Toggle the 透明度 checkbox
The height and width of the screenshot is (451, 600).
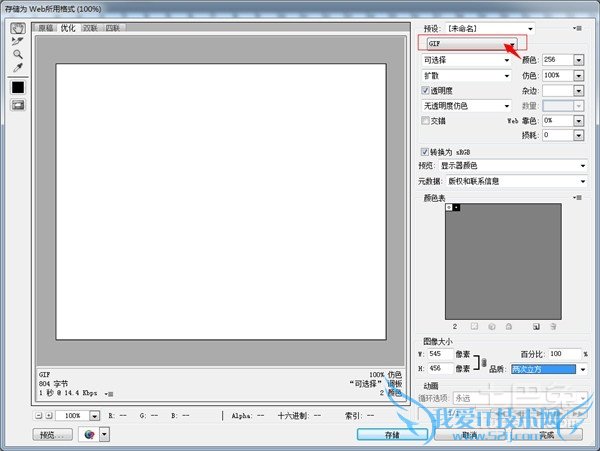click(425, 91)
